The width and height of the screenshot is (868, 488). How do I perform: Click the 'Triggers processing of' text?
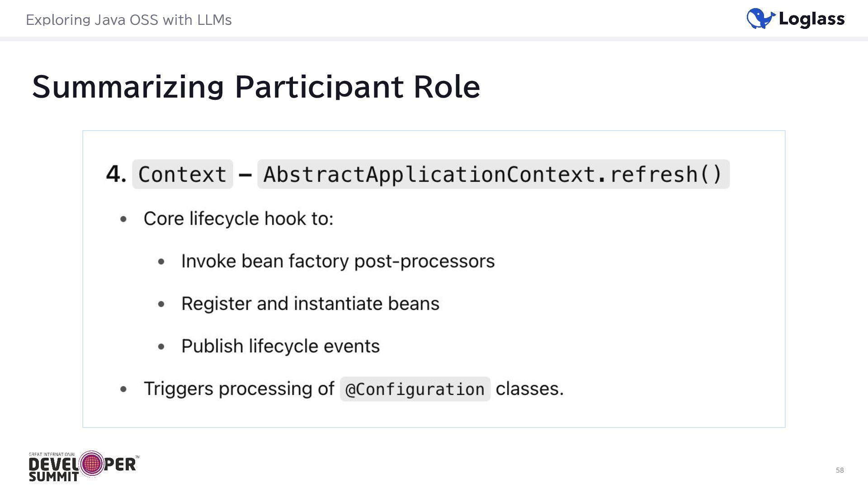coord(239,389)
